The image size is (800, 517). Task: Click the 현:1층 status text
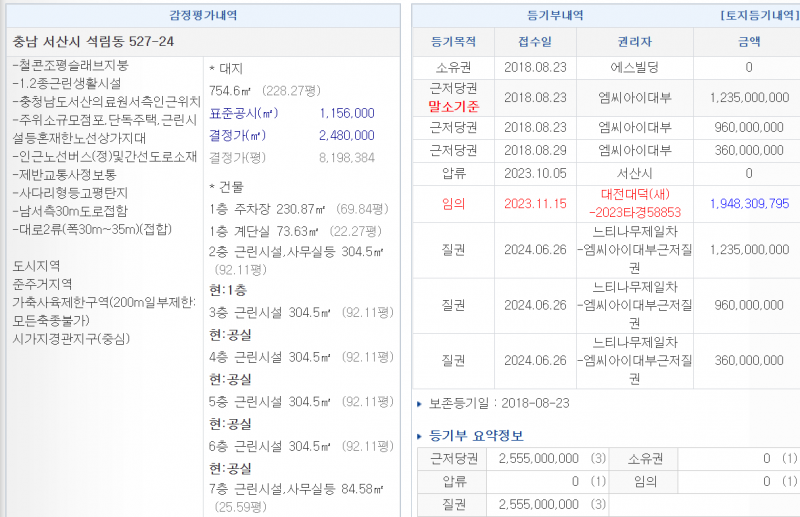[x=229, y=289]
